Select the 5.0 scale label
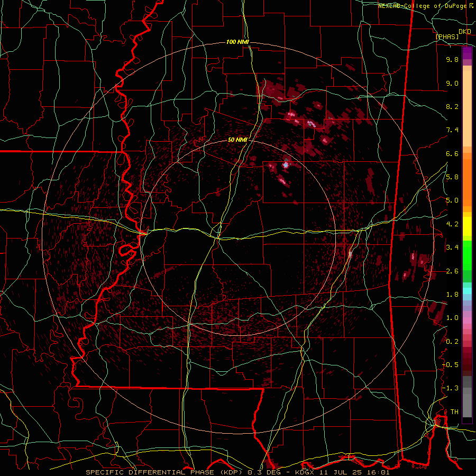Image resolution: width=476 pixels, height=476 pixels. pos(452,200)
